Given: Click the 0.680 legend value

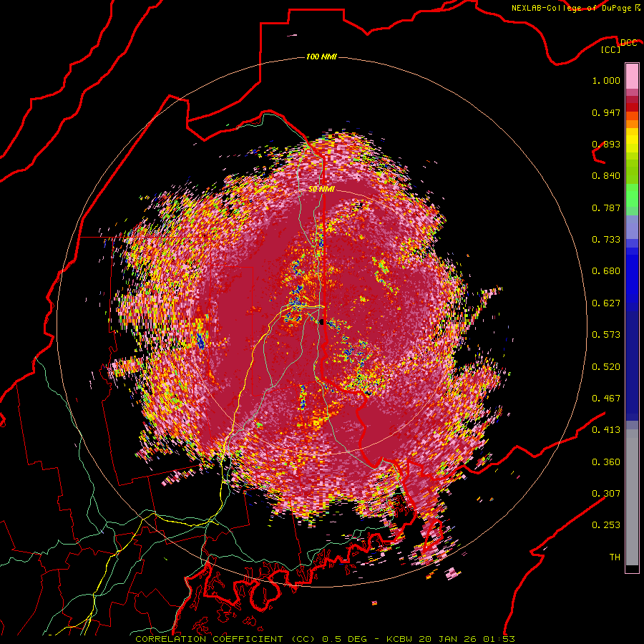Looking at the screenshot, I should 606,271.
